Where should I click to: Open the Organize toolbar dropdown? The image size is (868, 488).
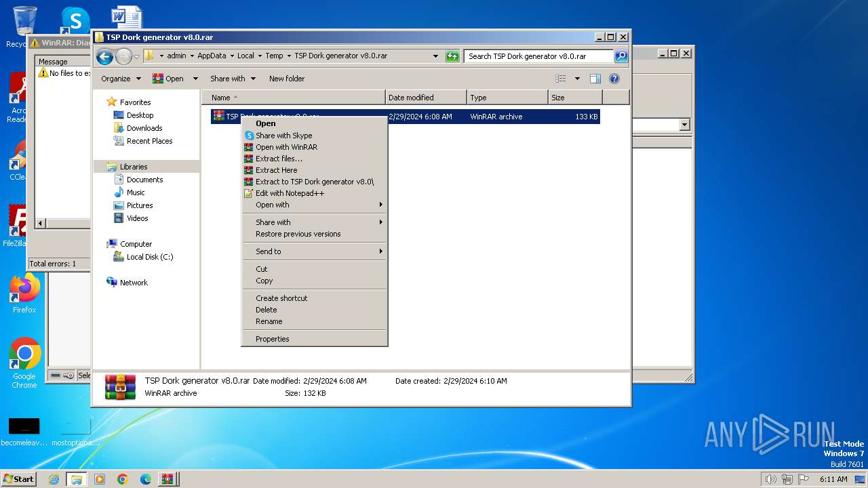pos(121,79)
